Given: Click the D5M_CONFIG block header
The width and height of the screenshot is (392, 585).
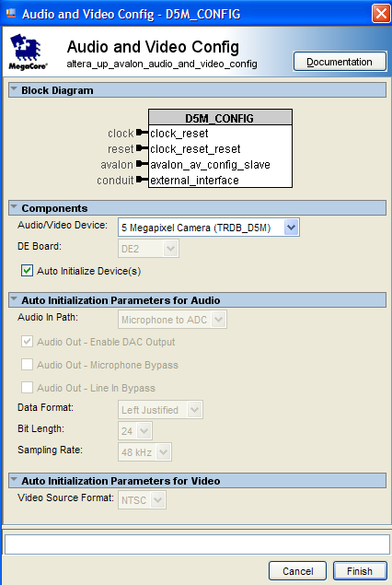Looking at the screenshot, I should point(220,118).
